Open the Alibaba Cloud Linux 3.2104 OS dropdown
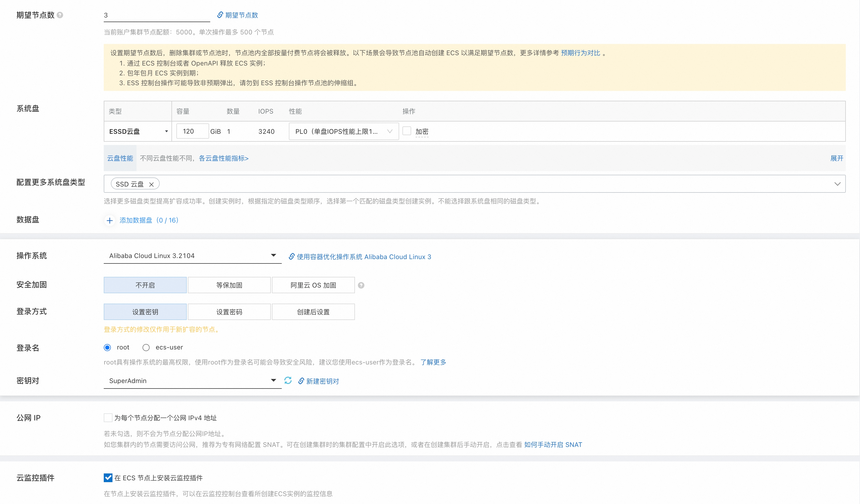860x504 pixels. [x=192, y=256]
